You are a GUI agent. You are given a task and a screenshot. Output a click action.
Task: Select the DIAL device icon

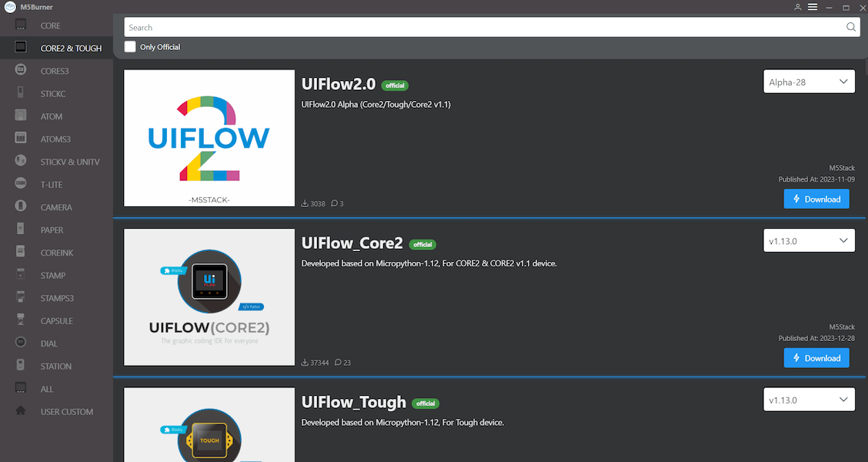point(21,343)
